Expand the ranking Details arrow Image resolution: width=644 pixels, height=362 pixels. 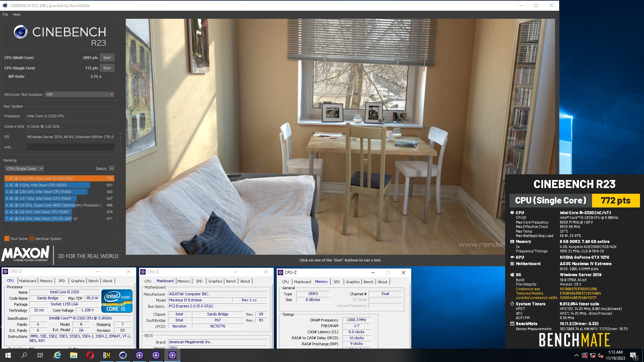coord(112,169)
